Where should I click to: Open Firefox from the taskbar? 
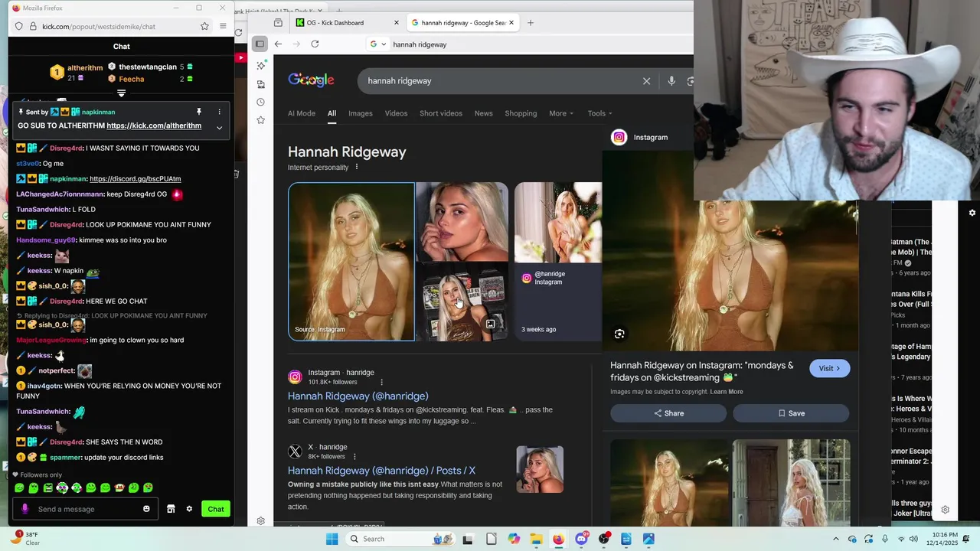(x=558, y=539)
